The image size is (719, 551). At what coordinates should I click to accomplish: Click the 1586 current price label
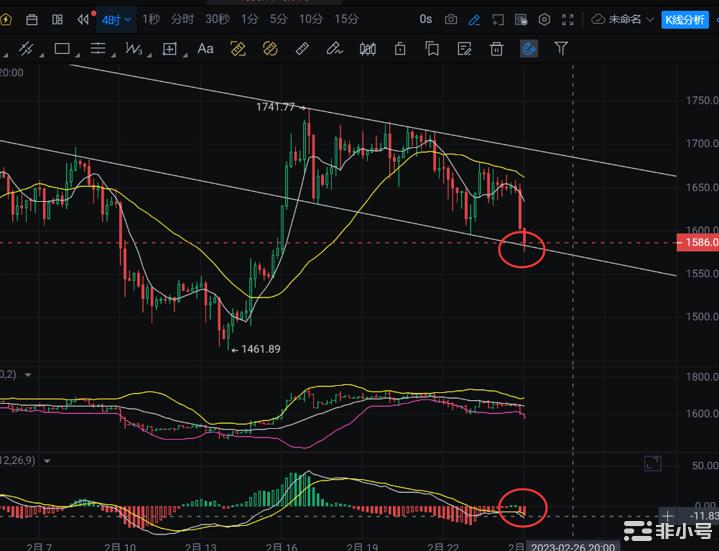[x=697, y=242]
